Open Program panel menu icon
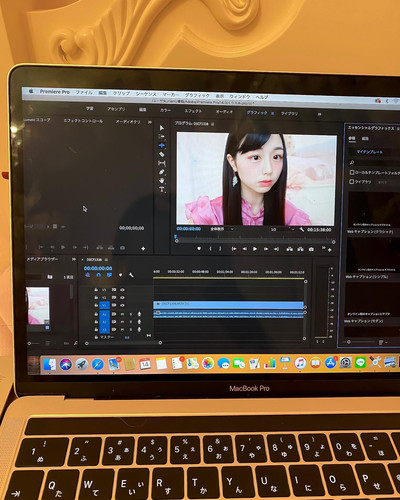The height and width of the screenshot is (500, 400). tap(213, 124)
